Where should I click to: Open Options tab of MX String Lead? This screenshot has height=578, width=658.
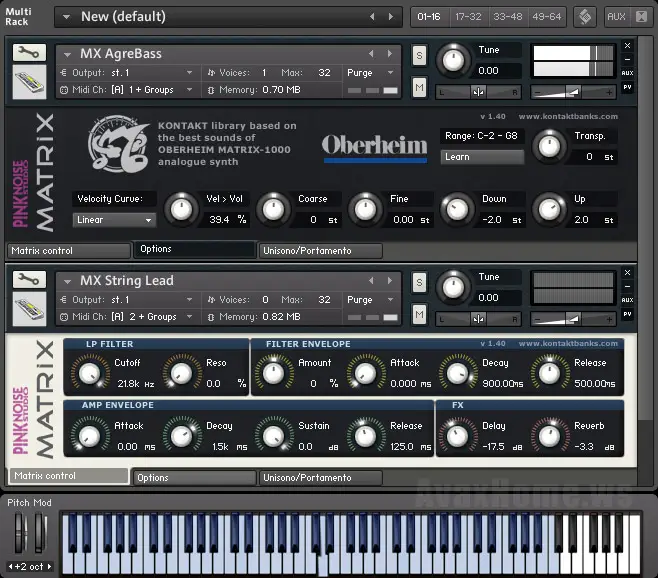pos(195,478)
